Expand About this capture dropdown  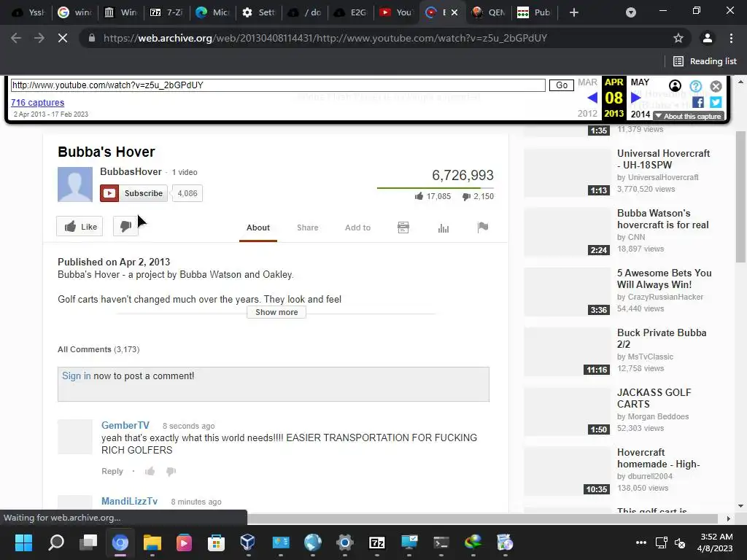[689, 116]
